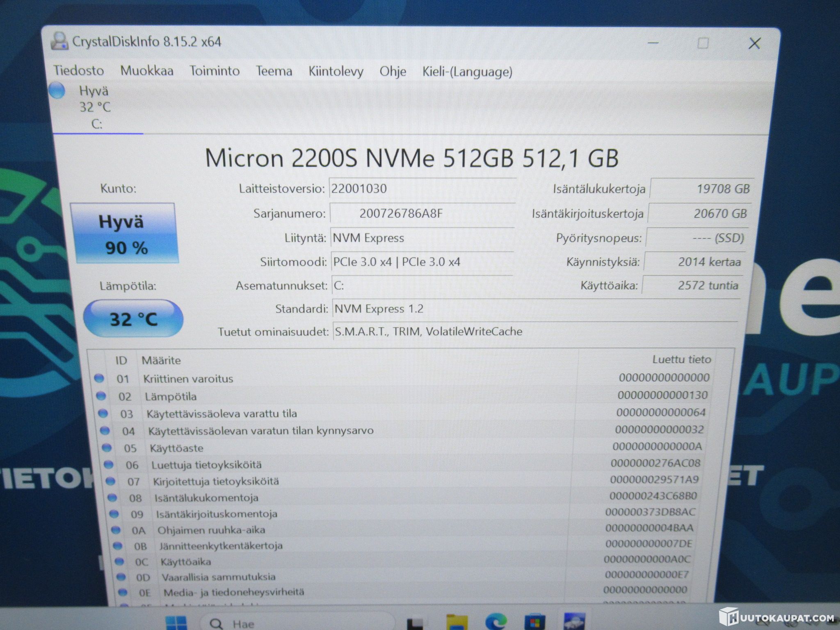Launch Microsoft Edge from taskbar
The height and width of the screenshot is (630, 840).
(495, 623)
